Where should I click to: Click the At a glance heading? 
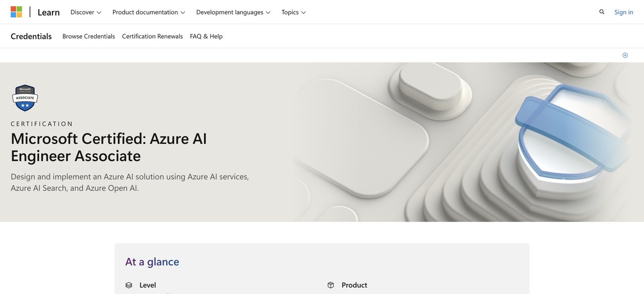(x=152, y=262)
